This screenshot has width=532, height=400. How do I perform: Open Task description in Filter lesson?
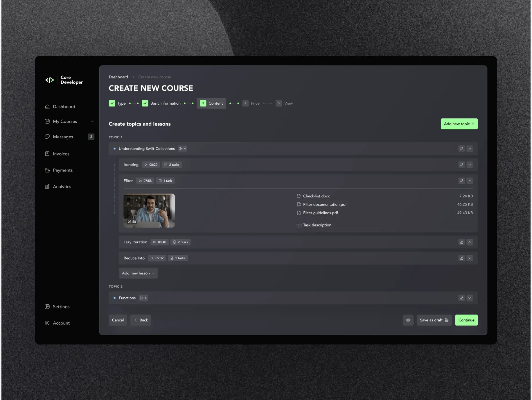click(317, 225)
